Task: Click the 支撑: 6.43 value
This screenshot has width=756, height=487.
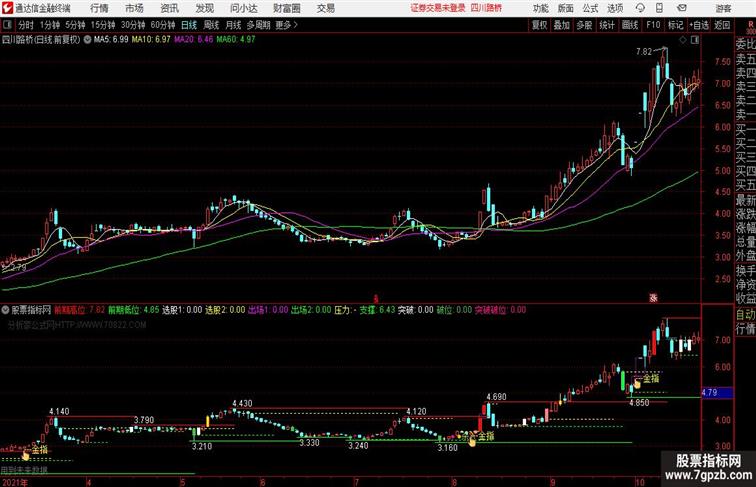Action: coord(377,310)
